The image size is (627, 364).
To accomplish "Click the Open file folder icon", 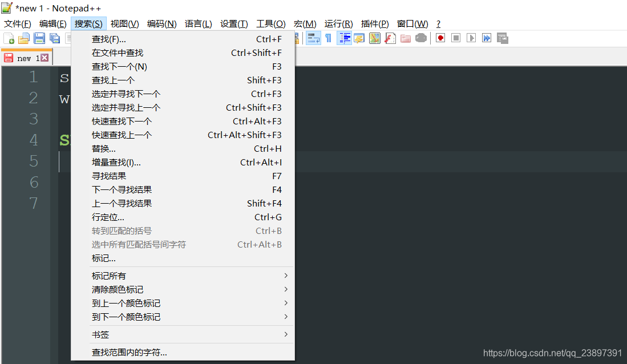I will tap(24, 38).
